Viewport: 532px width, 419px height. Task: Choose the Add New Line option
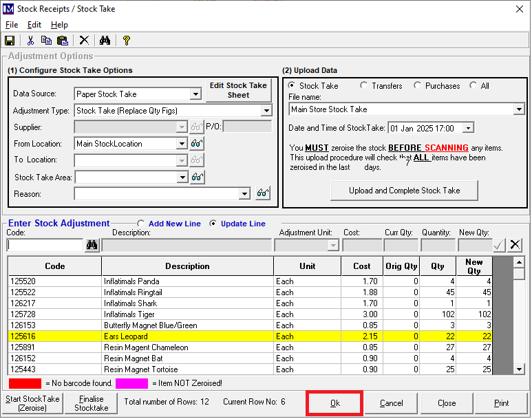point(141,224)
